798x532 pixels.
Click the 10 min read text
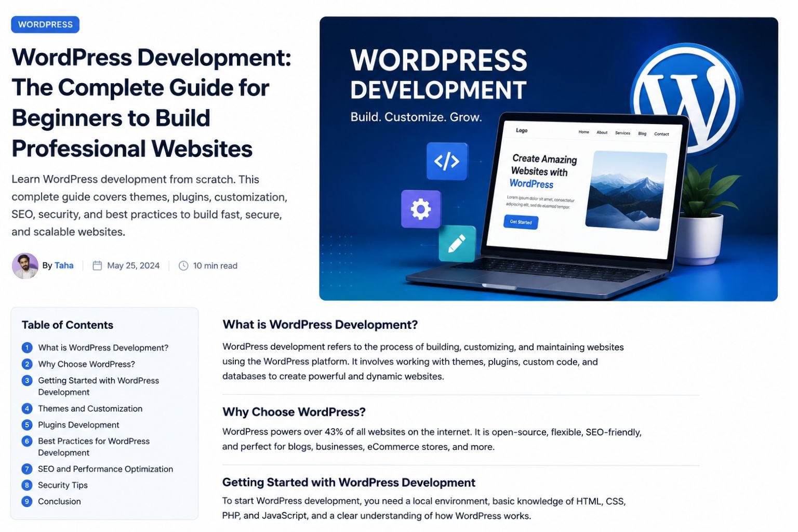pos(215,265)
